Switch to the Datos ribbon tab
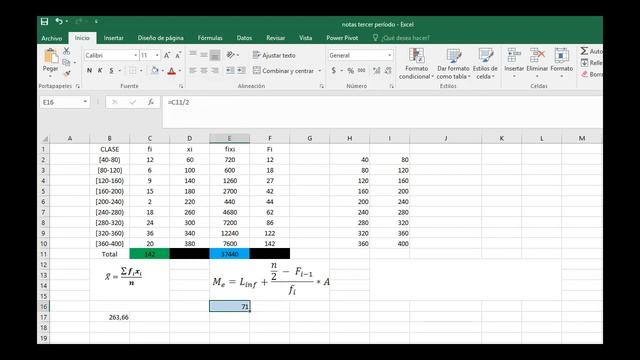640x360 pixels. pos(244,38)
